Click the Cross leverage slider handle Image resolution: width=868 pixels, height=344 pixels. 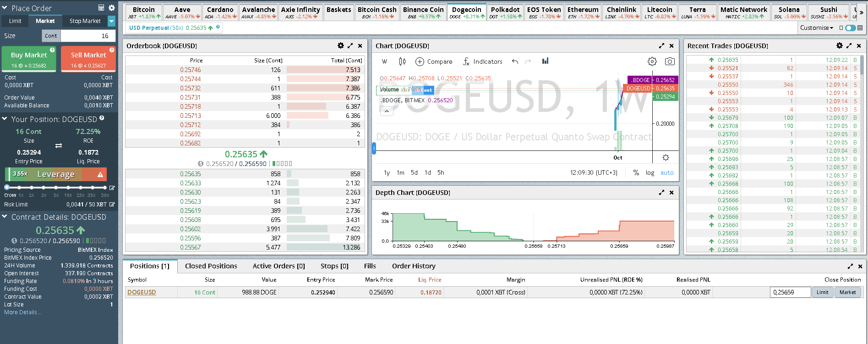point(7,188)
